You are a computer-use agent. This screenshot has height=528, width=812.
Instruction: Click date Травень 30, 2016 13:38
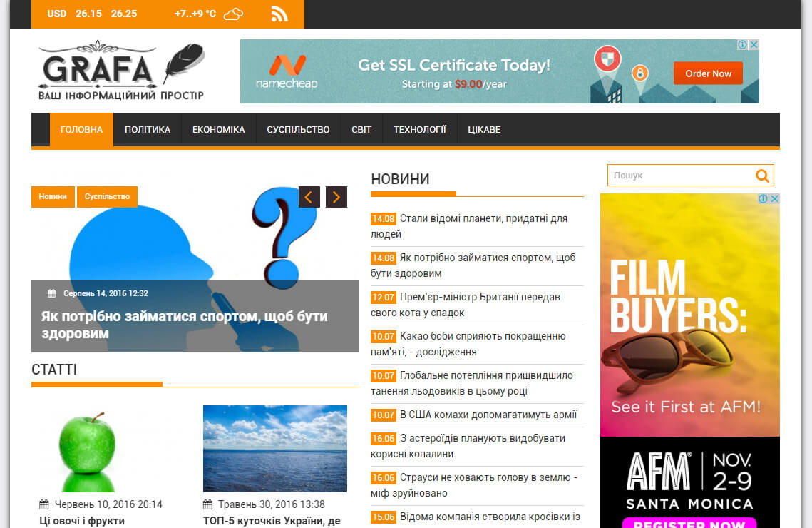272,504
